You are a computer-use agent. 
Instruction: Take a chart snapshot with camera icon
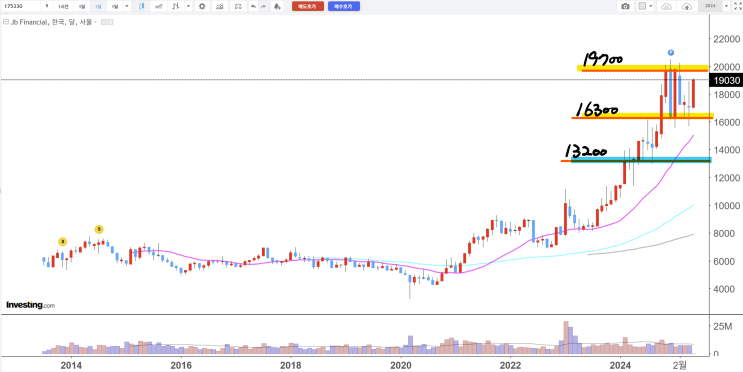tap(625, 6)
